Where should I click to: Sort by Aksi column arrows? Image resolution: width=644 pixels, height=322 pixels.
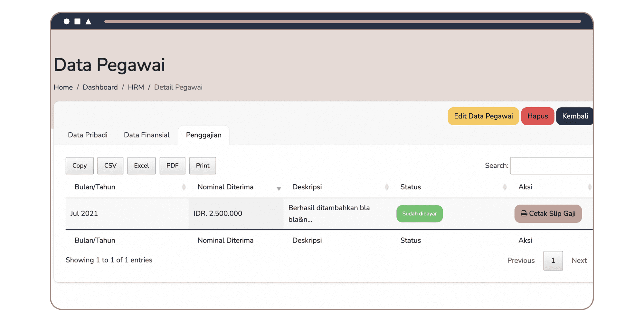point(589,187)
